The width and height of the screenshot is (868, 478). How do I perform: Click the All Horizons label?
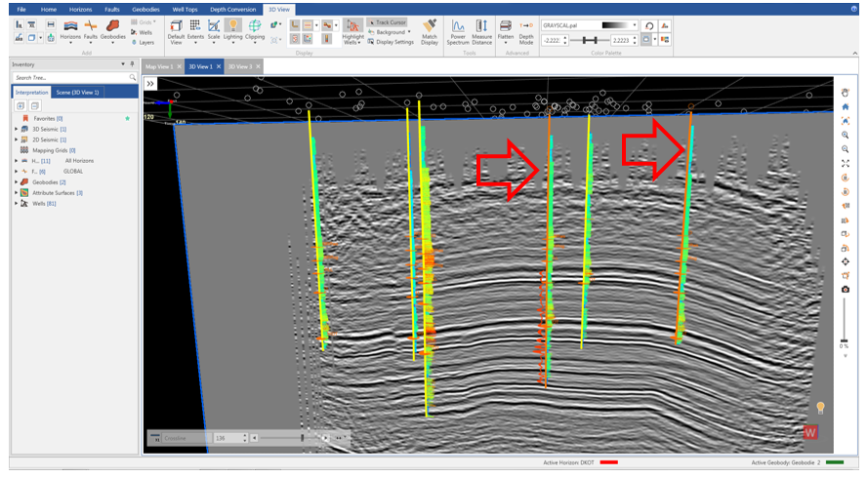click(79, 160)
